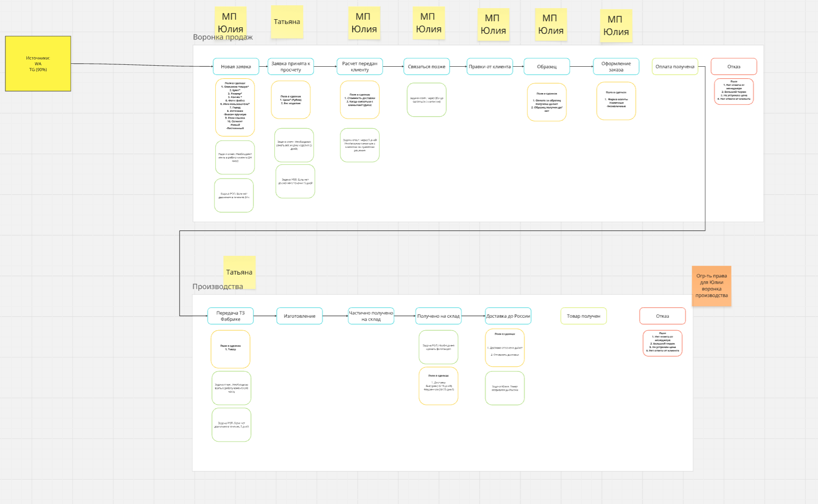Click the Новая заявка stage node
The image size is (818, 504).
click(236, 67)
